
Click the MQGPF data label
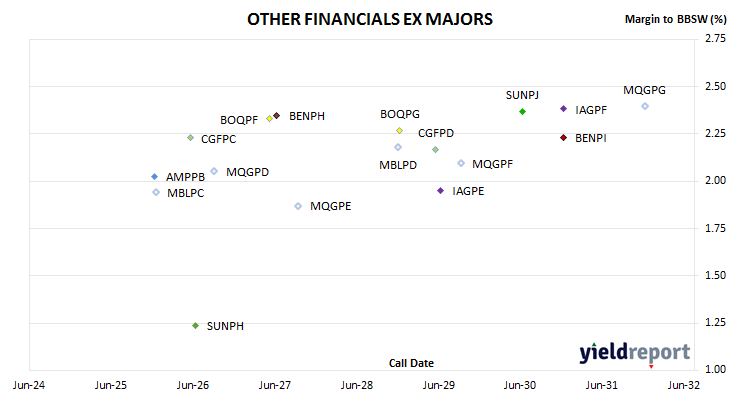pyautogui.click(x=493, y=164)
